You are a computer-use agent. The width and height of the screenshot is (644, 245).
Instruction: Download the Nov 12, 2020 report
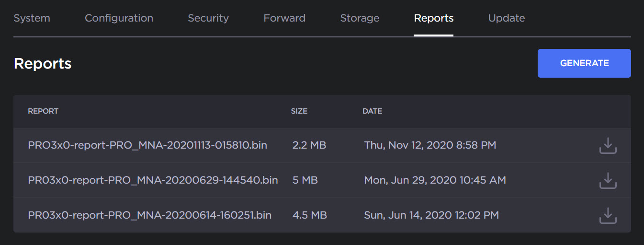pyautogui.click(x=608, y=145)
